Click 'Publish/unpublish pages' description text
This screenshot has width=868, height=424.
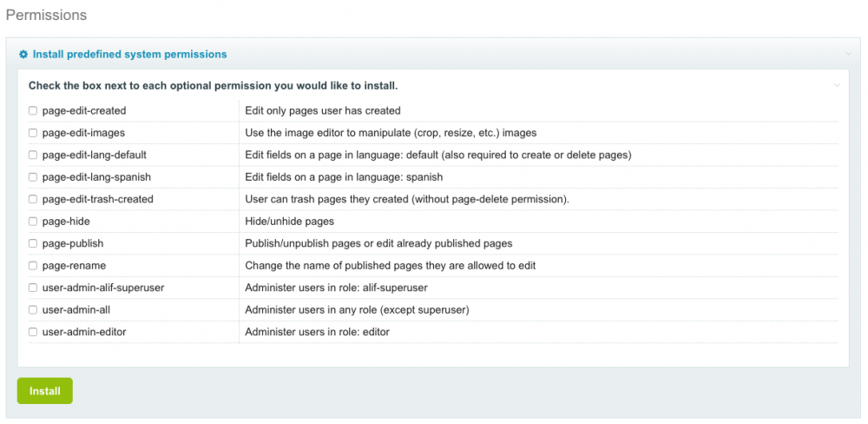(378, 243)
